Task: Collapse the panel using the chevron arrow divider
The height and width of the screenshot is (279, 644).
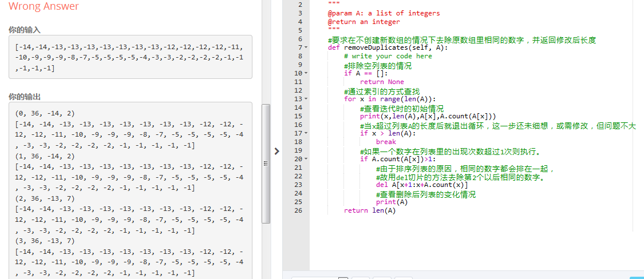Action: [276, 152]
